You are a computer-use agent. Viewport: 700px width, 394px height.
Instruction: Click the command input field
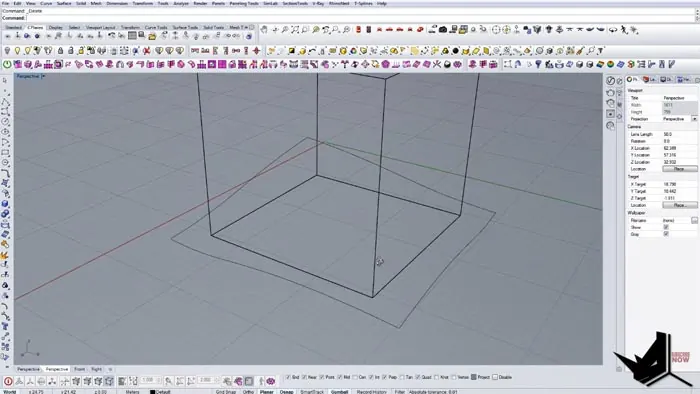click(361, 18)
